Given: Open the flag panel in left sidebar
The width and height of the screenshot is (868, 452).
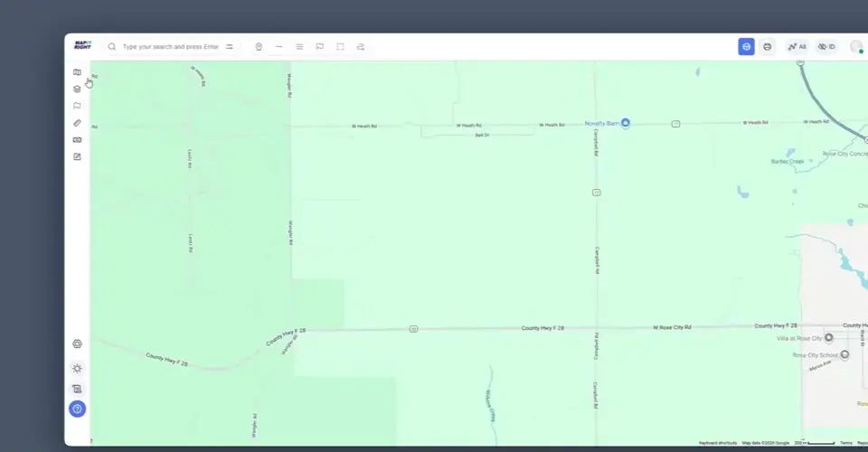Looking at the screenshot, I should 77,106.
